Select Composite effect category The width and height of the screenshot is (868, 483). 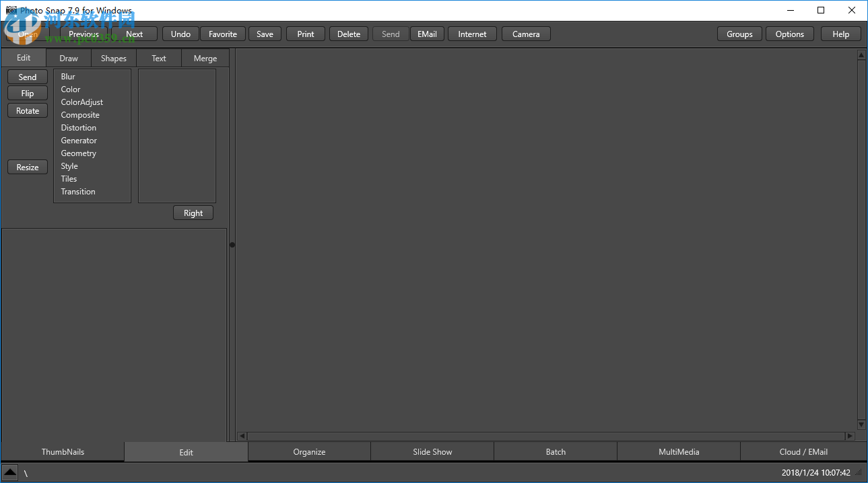(x=80, y=115)
